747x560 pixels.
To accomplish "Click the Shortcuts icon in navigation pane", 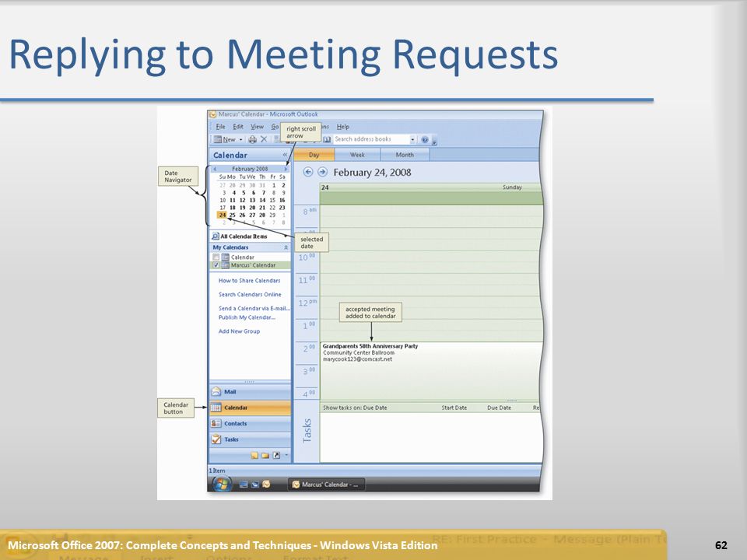I will [x=276, y=456].
